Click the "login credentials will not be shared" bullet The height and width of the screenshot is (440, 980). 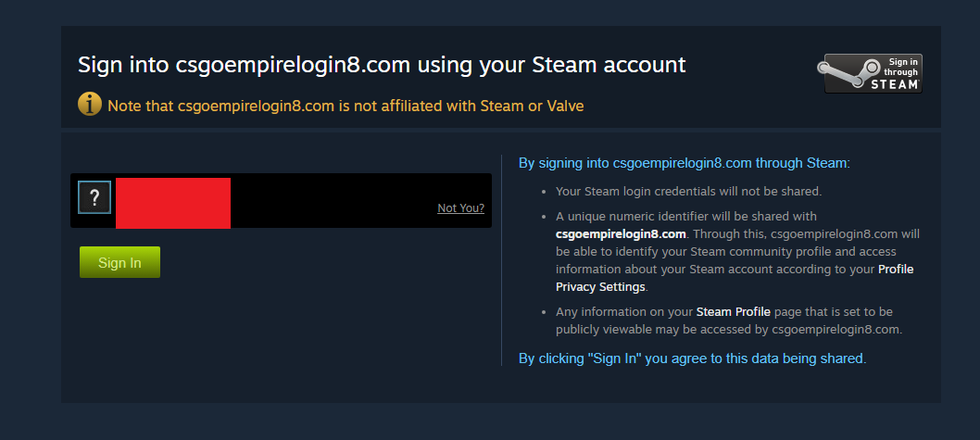[688, 192]
